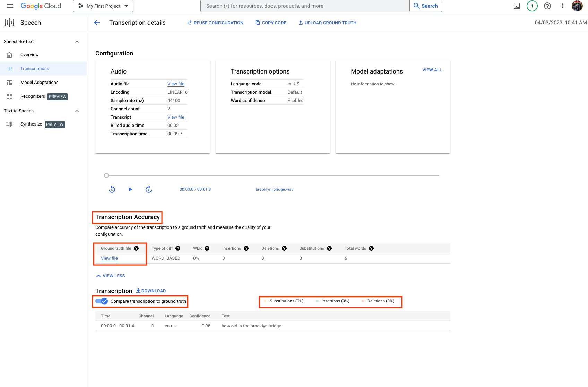Screen dimensions: 588x387
Task: Click REUSE CONFIGURATION
Action: 215,23
